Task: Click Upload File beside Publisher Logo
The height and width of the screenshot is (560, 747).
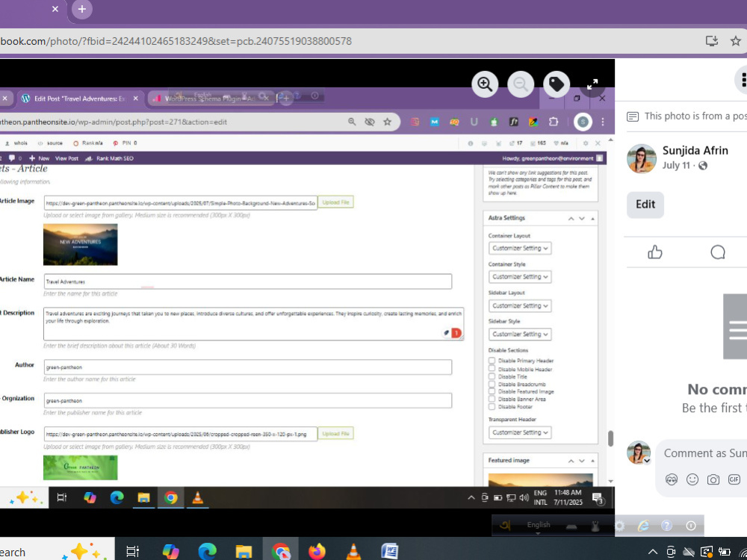Action: (336, 433)
